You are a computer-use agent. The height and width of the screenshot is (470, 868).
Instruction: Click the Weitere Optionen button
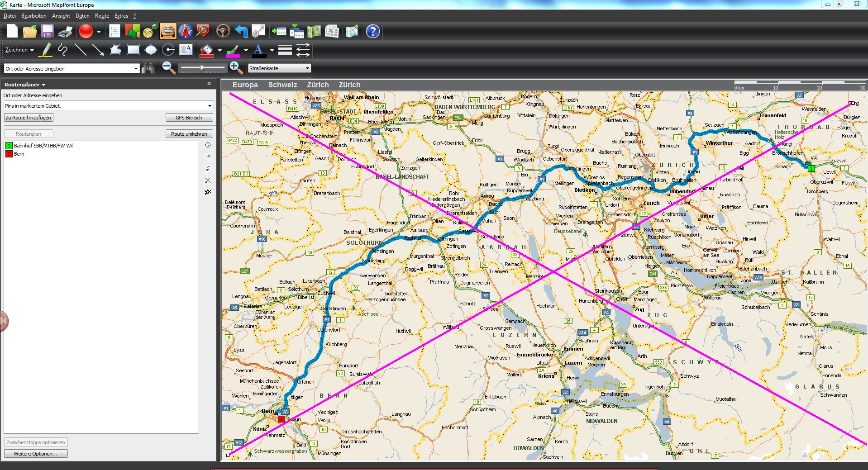click(x=36, y=454)
